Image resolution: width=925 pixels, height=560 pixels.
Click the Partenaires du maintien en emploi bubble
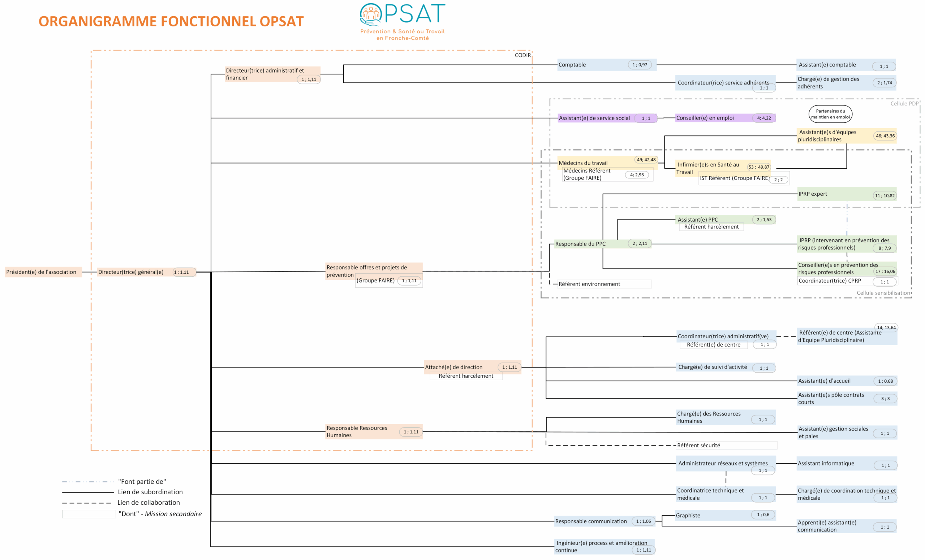(830, 114)
